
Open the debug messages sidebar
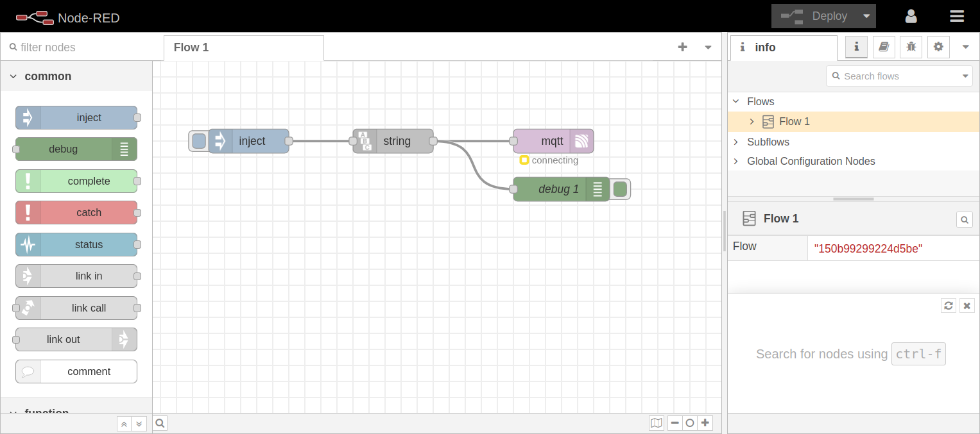click(x=911, y=47)
